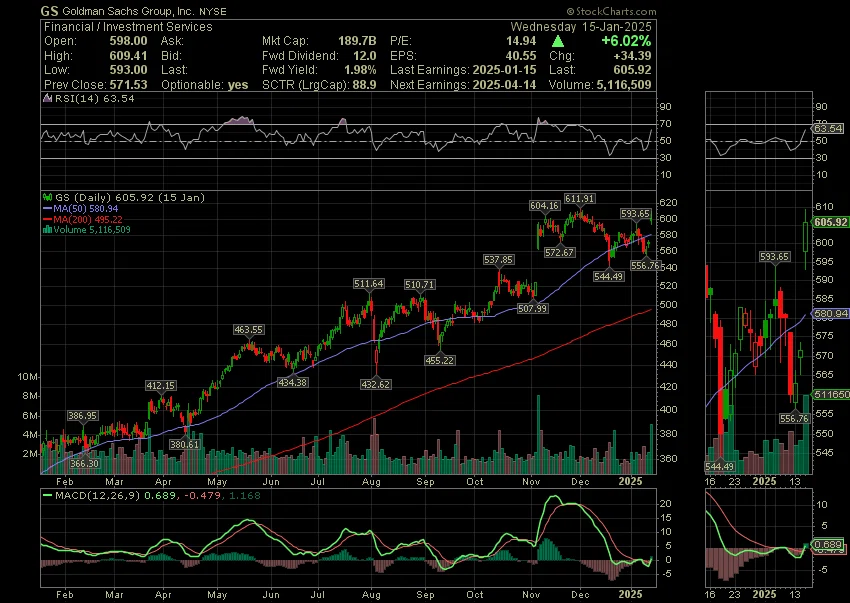This screenshot has height=603, width=850.
Task: Click the StockCharts.com watermark text
Action: (611, 11)
